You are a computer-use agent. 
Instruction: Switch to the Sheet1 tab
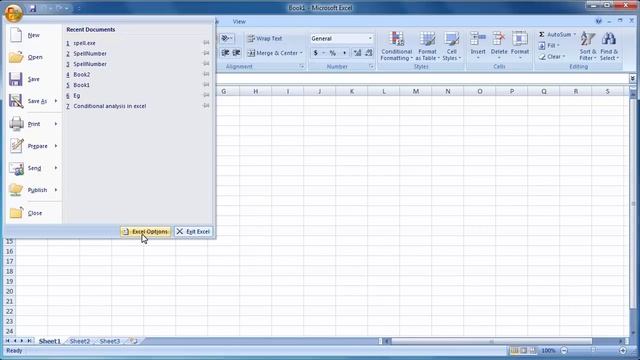(49, 341)
